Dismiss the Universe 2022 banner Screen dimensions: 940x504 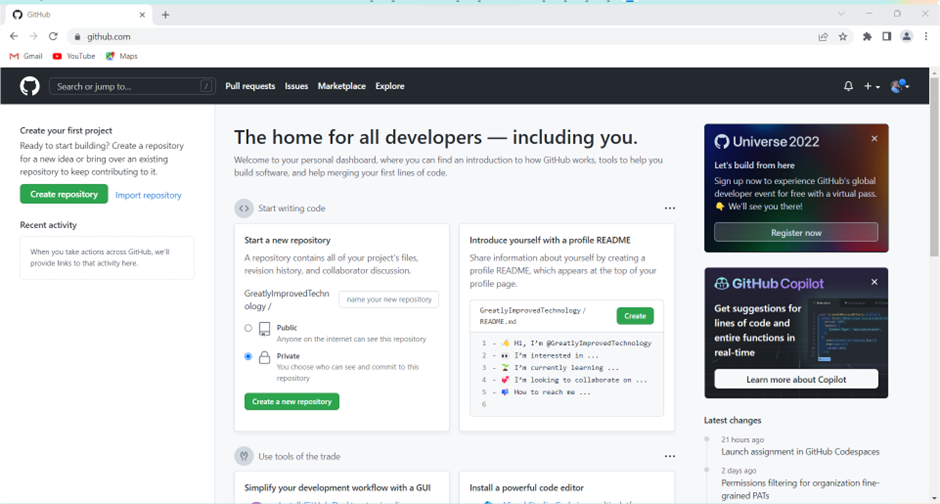(x=874, y=138)
